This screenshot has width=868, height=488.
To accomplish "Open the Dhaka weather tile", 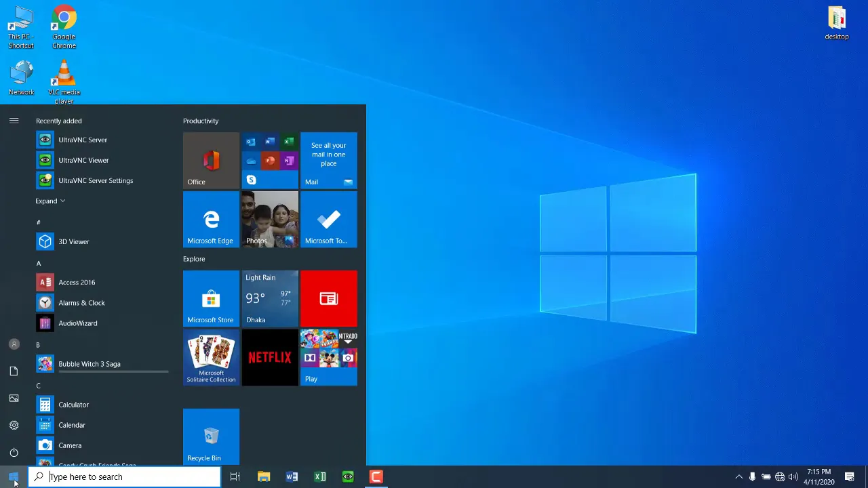I will (x=270, y=298).
